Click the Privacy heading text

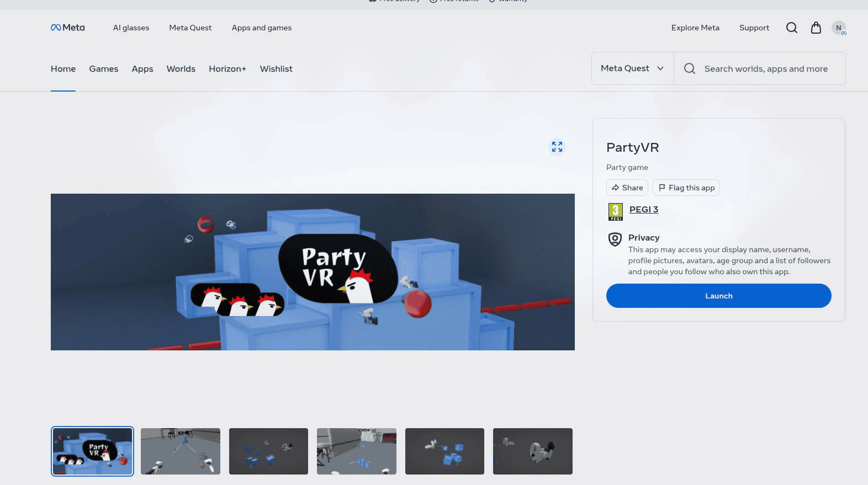pyautogui.click(x=644, y=238)
